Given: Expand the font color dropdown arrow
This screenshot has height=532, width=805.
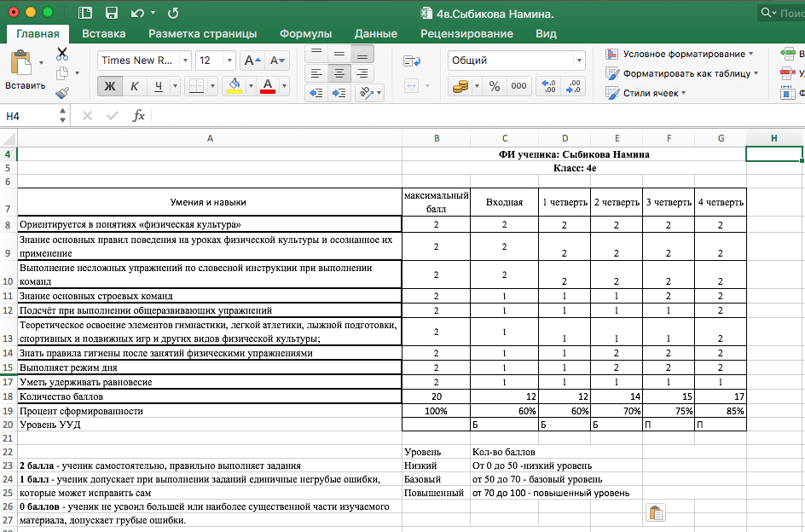Looking at the screenshot, I should pos(284,86).
